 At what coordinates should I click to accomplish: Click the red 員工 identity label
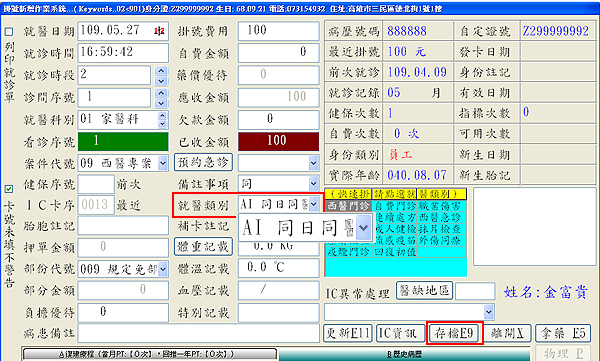401,155
